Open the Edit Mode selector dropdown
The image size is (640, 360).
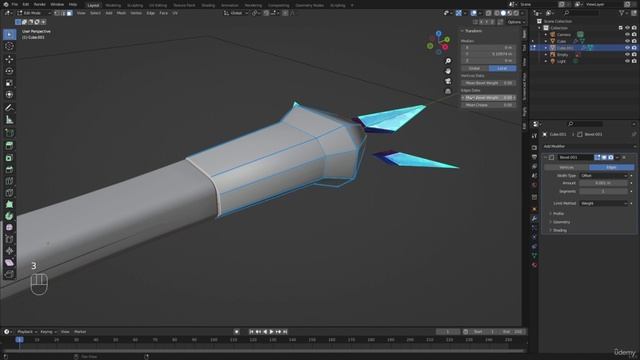[x=34, y=13]
